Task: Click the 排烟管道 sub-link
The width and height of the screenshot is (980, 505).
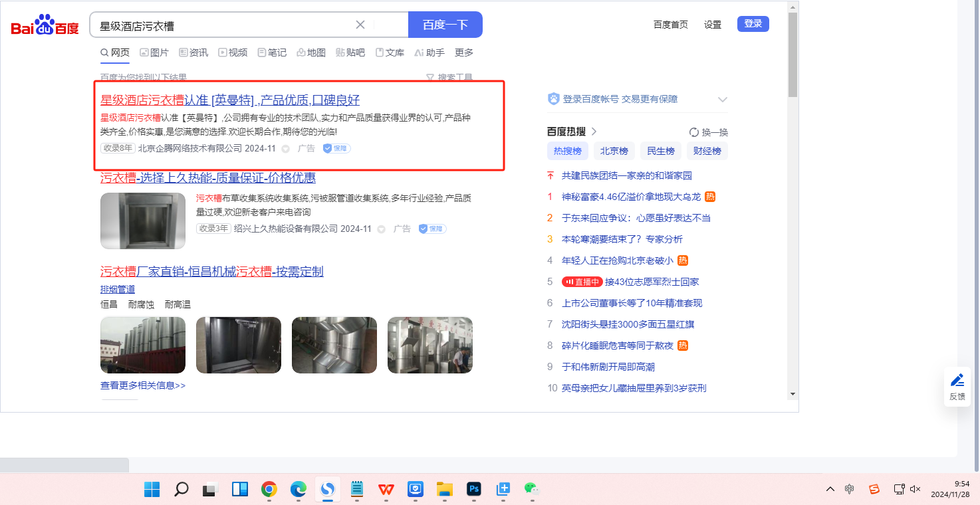Action: click(x=118, y=289)
